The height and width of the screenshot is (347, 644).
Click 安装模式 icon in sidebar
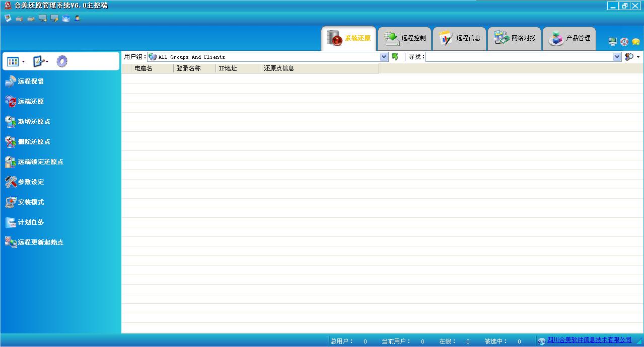coord(11,202)
